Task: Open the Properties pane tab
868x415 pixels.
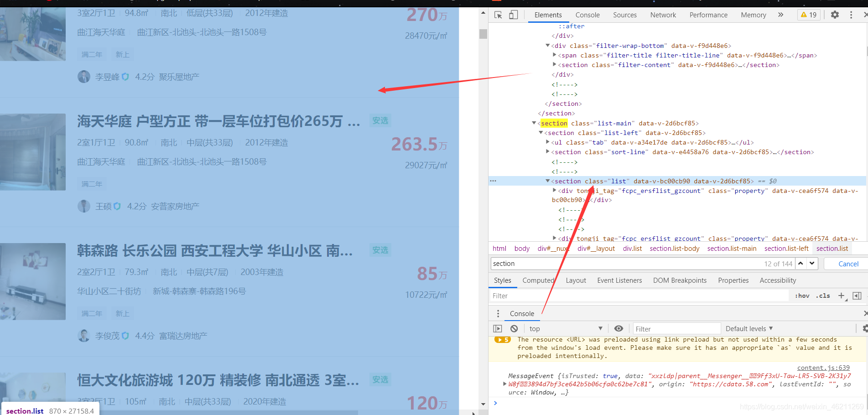Action: pyautogui.click(x=733, y=280)
